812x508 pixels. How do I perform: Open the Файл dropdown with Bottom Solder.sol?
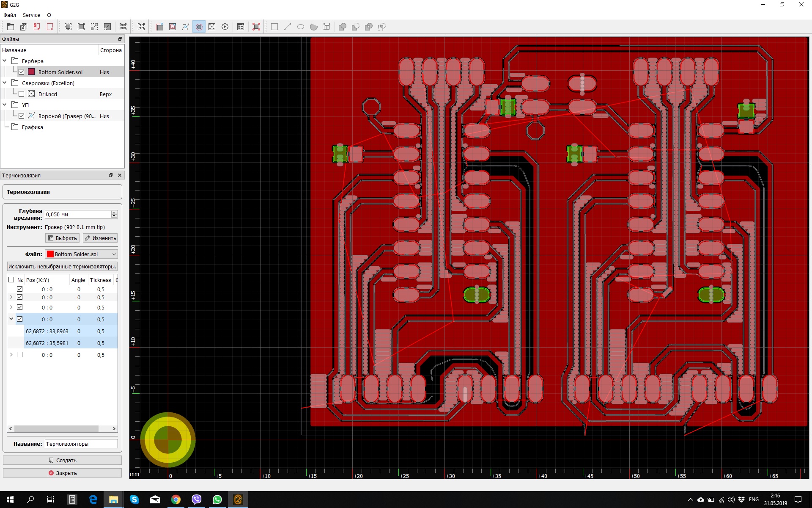(x=81, y=254)
